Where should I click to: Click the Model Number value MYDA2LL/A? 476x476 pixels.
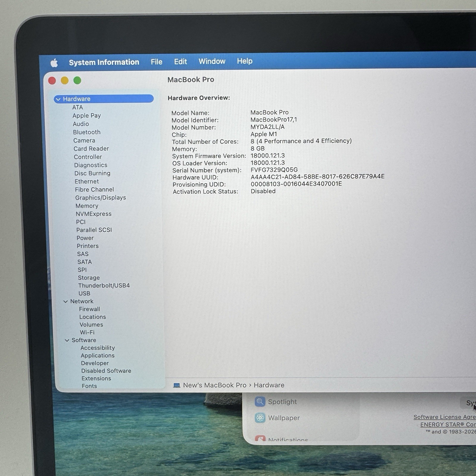[x=267, y=127]
